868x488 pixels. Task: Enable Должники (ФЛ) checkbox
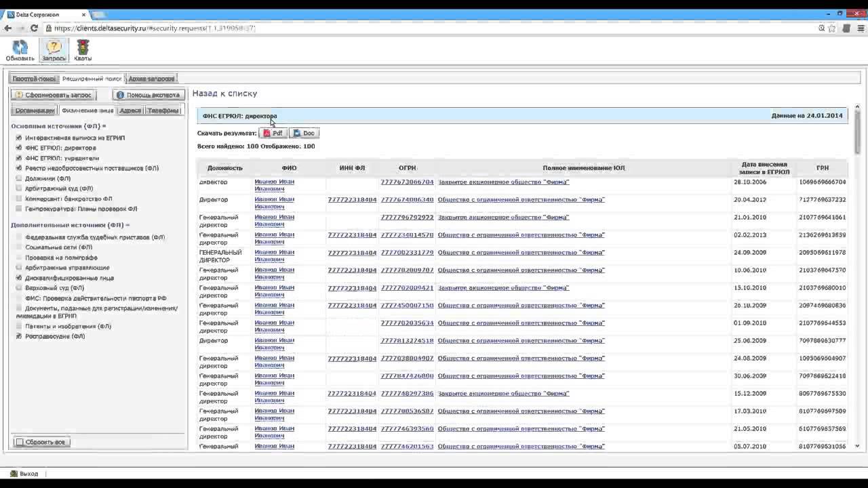coord(19,178)
